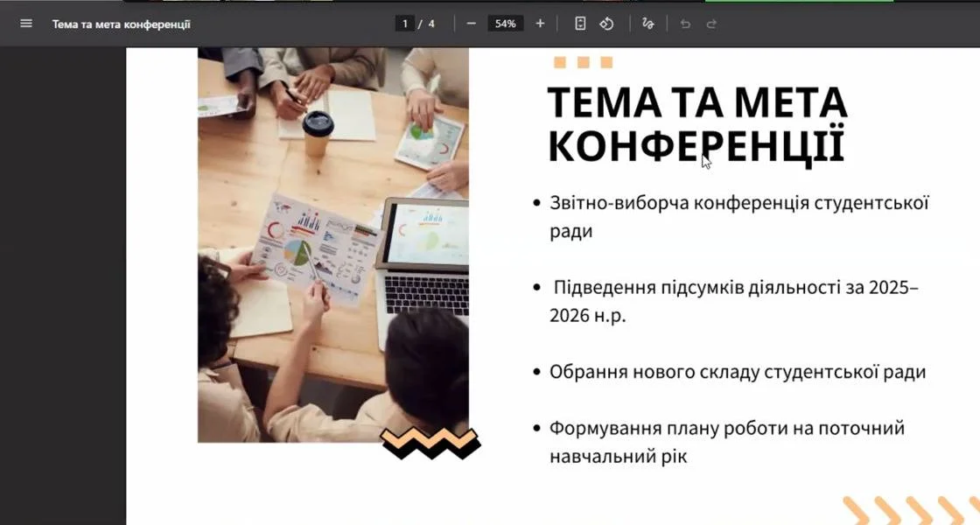Click the Обрання нового складу bullet text
980x525 pixels.
[737, 372]
